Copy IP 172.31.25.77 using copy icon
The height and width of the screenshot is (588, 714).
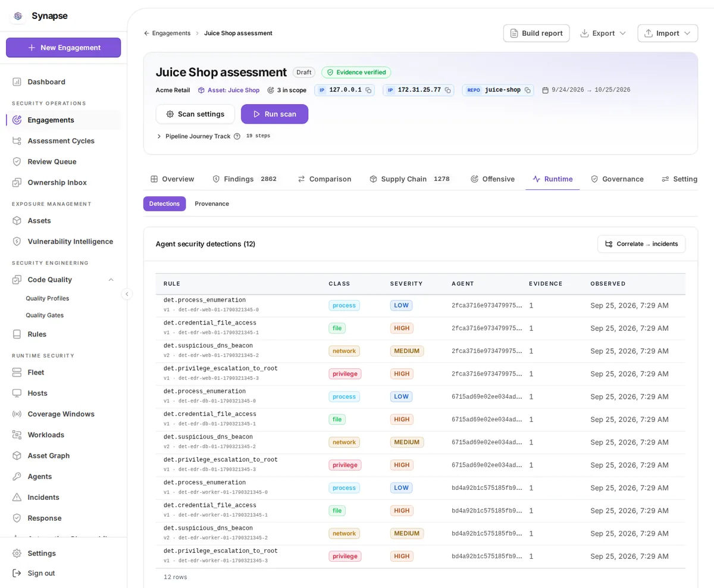(447, 90)
